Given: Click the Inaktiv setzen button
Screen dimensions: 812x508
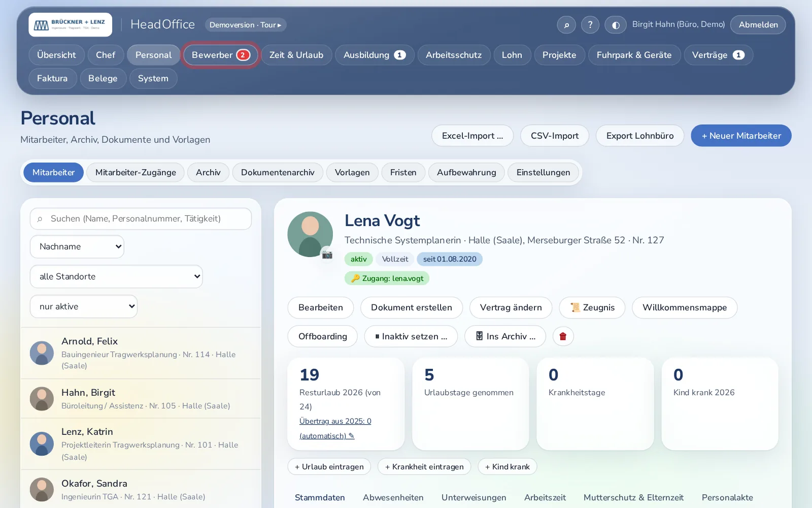Looking at the screenshot, I should click(x=411, y=336).
